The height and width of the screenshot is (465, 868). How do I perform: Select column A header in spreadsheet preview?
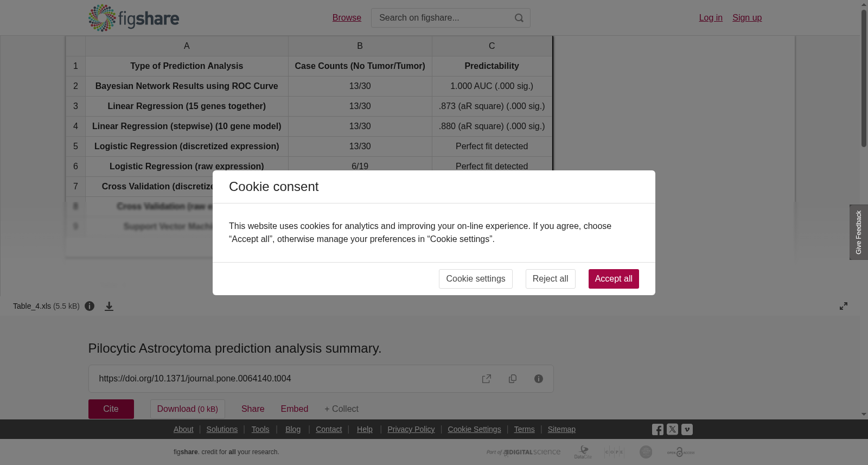187,46
